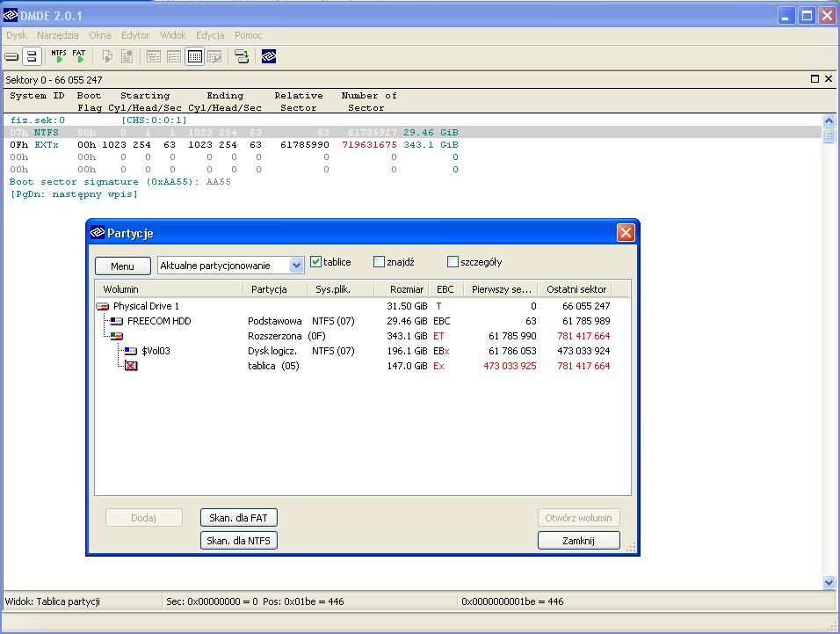Click the Dodaj button
The image size is (840, 634).
coord(143,518)
